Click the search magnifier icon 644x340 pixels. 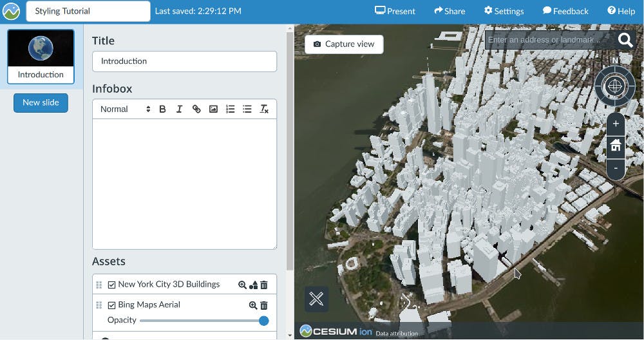click(x=625, y=40)
